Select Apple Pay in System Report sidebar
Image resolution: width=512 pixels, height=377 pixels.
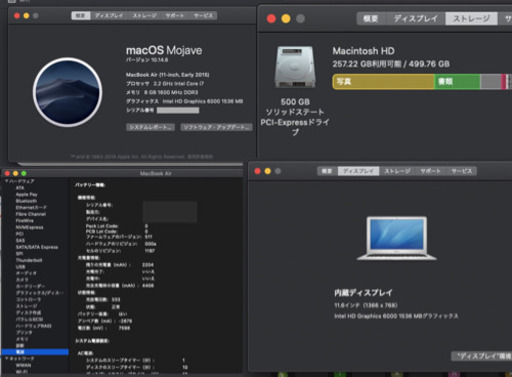pos(27,194)
